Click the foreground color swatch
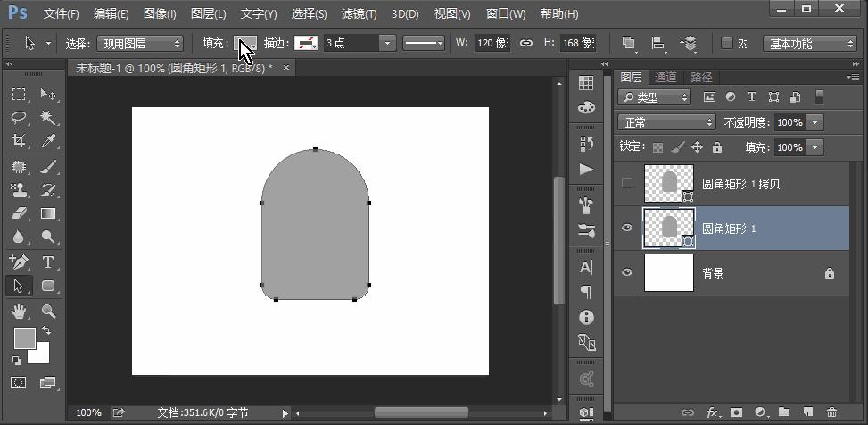The image size is (868, 425). coord(24,337)
